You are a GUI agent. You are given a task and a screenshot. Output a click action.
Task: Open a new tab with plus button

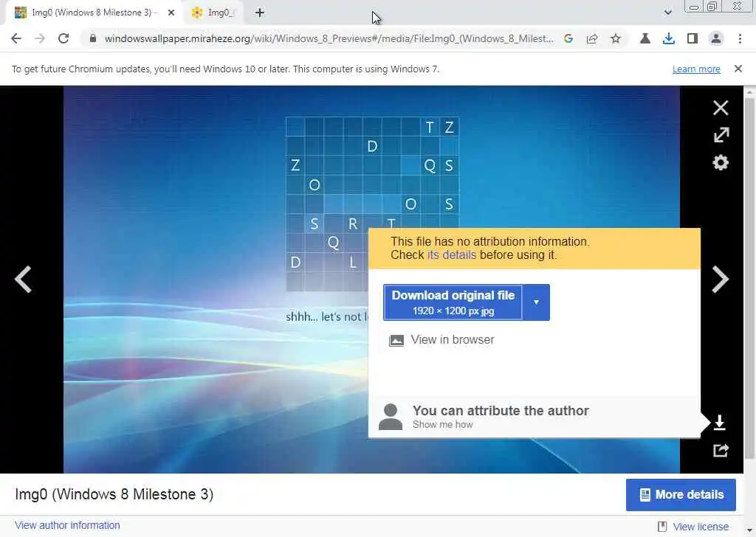[259, 13]
